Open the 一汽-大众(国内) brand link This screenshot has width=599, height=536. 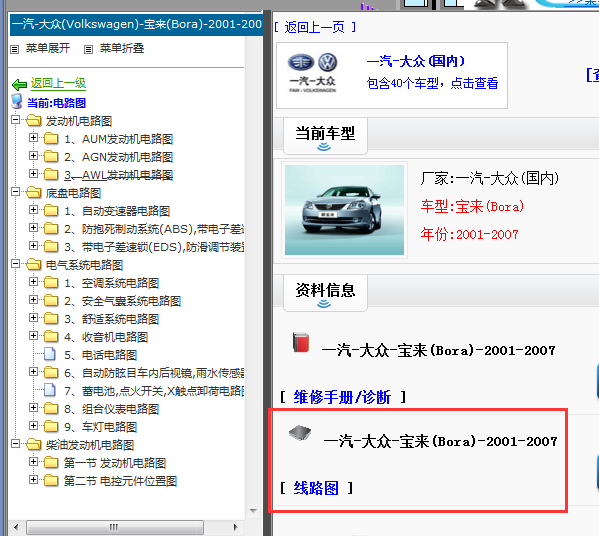416,61
